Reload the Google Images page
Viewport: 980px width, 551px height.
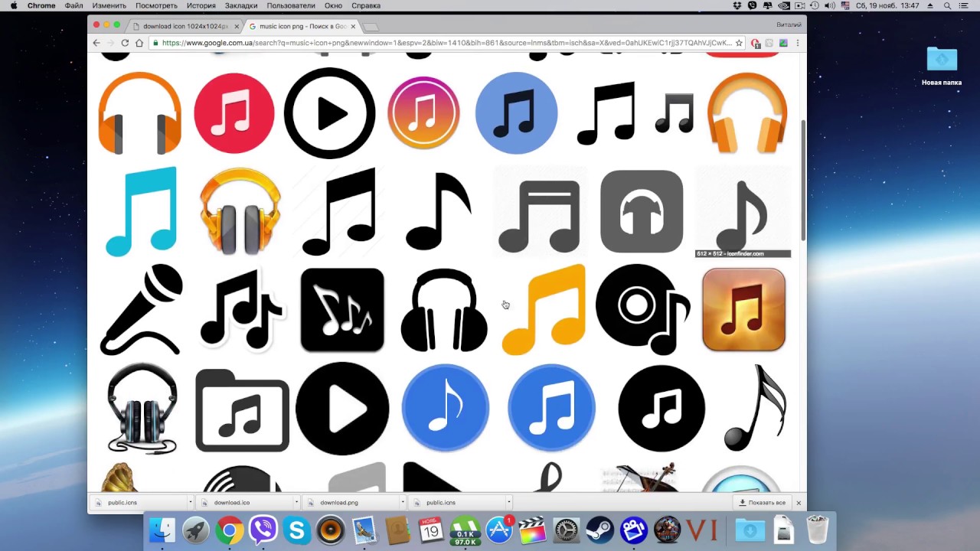point(125,43)
